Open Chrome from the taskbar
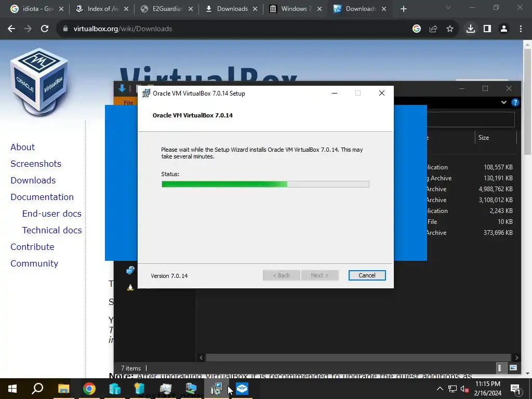 coord(89,389)
